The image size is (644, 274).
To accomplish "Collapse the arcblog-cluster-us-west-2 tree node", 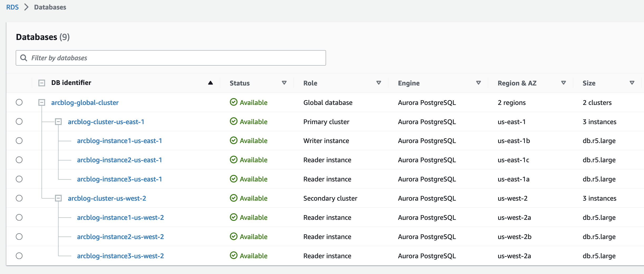I will (58, 198).
